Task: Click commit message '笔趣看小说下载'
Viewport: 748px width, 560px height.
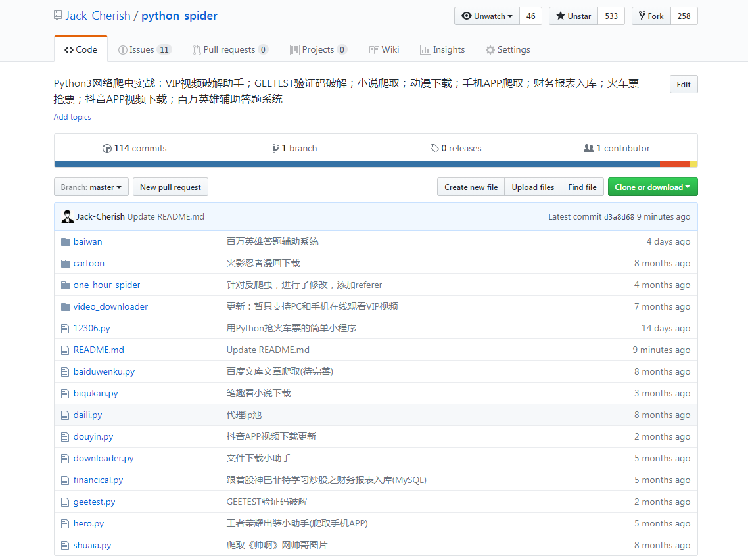Action: 258,394
